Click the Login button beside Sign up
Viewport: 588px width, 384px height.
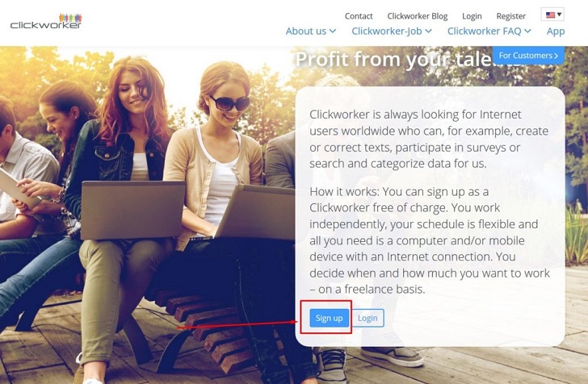pyautogui.click(x=367, y=318)
